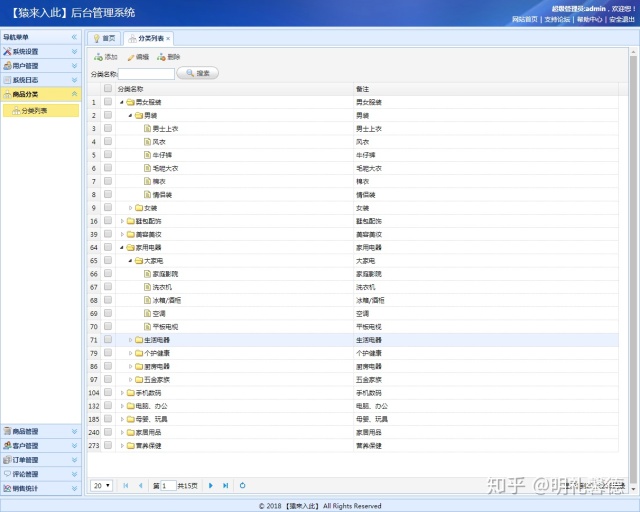This screenshot has height=512, width=640.
Task: Open the page size dropdown showing 20
Action: (x=101, y=485)
